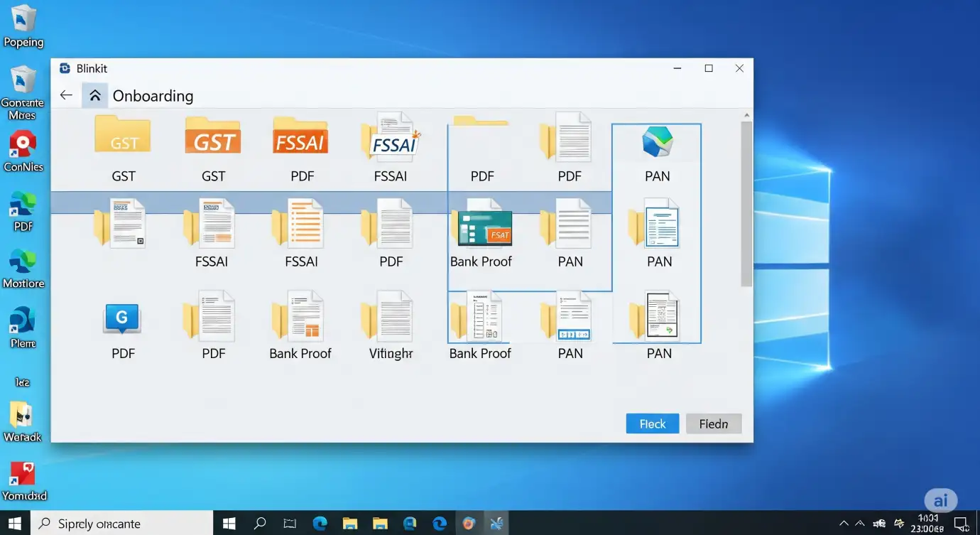Viewport: 980px width, 535px height.
Task: Open the Firefox-style browser taskbar icon
Action: click(469, 524)
